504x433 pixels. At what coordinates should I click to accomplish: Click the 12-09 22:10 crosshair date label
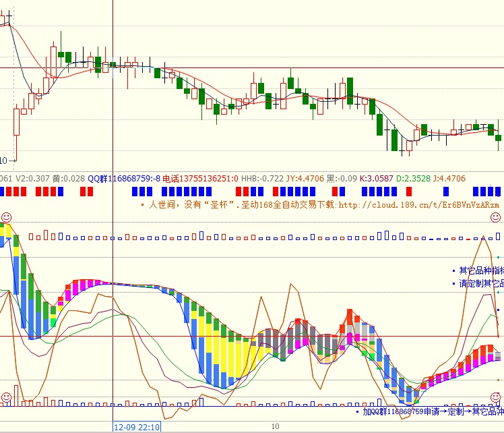(136, 427)
